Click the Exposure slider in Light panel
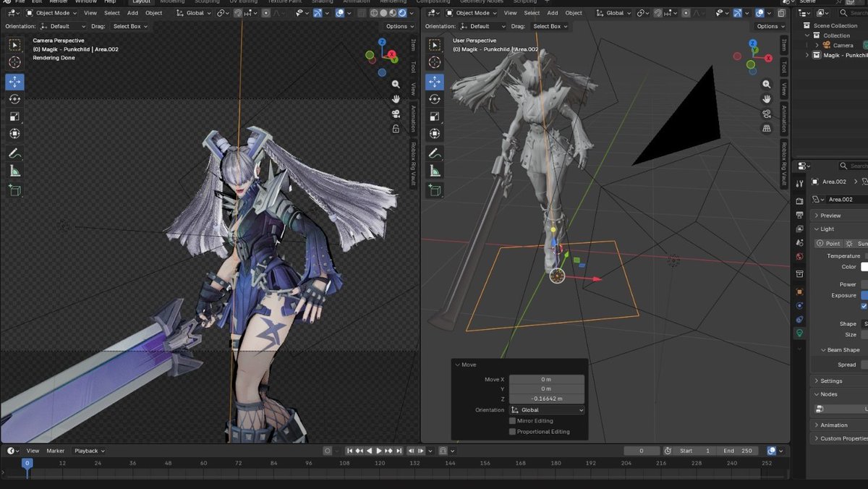This screenshot has height=489, width=868. click(x=864, y=295)
